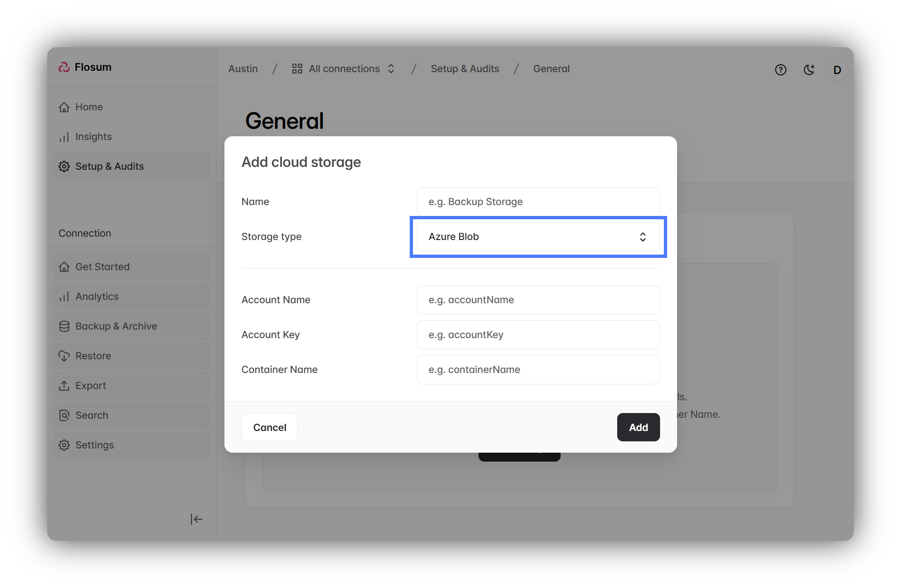This screenshot has height=588, width=901.
Task: Click the Search sidebar icon
Action: [x=64, y=415]
